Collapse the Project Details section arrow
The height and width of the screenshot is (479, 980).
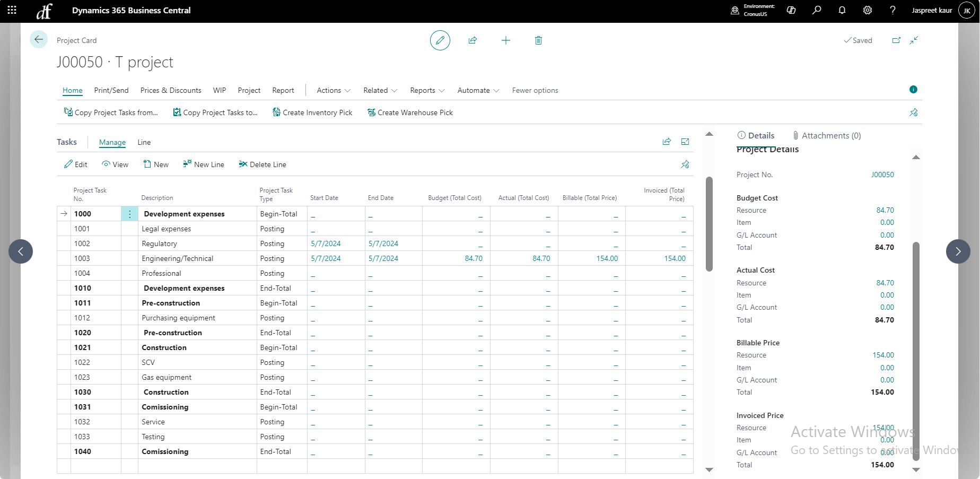click(x=916, y=157)
